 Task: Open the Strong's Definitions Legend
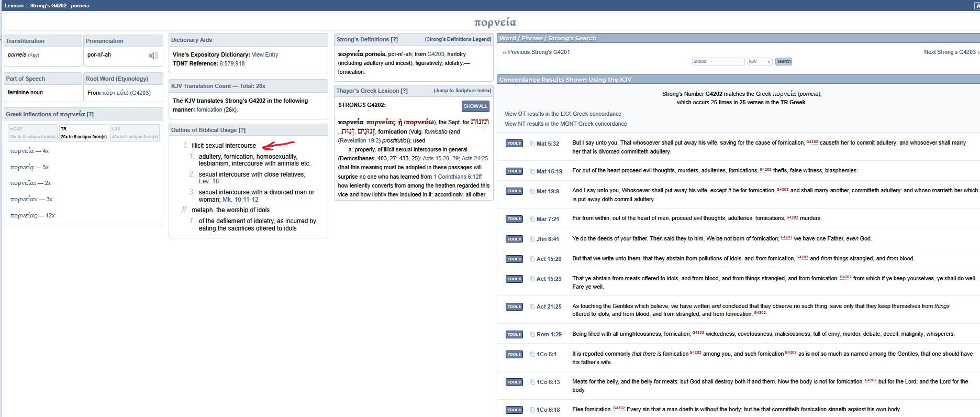(x=458, y=39)
